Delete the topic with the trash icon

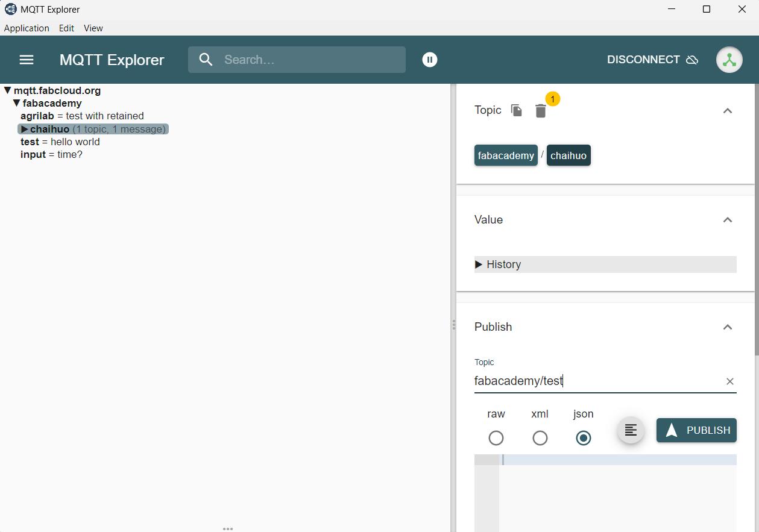[x=541, y=111]
